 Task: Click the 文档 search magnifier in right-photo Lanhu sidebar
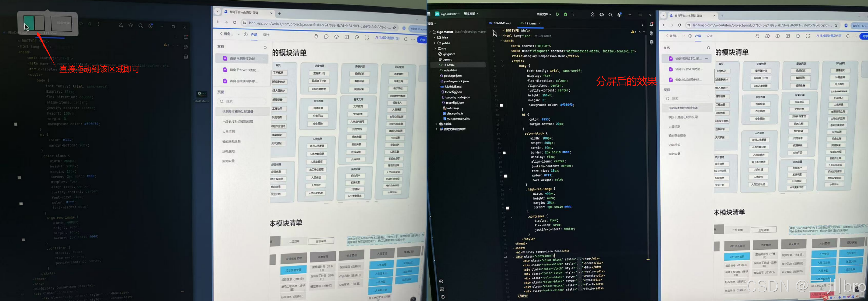pos(709,48)
